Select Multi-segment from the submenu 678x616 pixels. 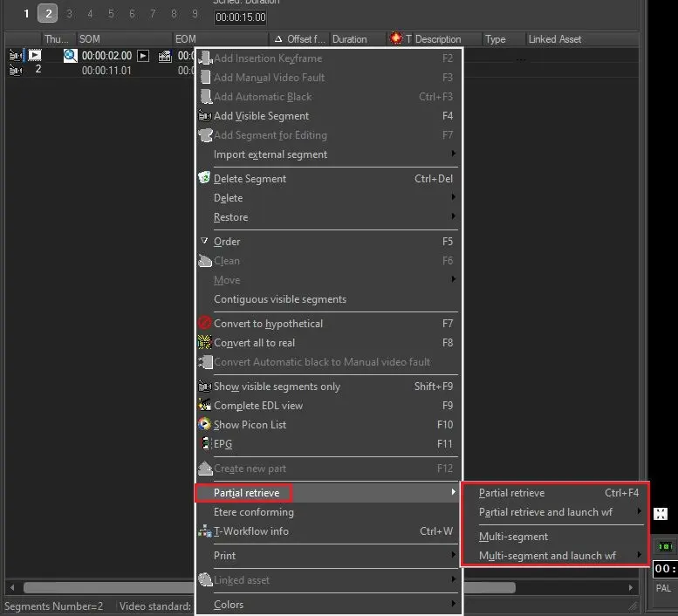click(x=513, y=537)
